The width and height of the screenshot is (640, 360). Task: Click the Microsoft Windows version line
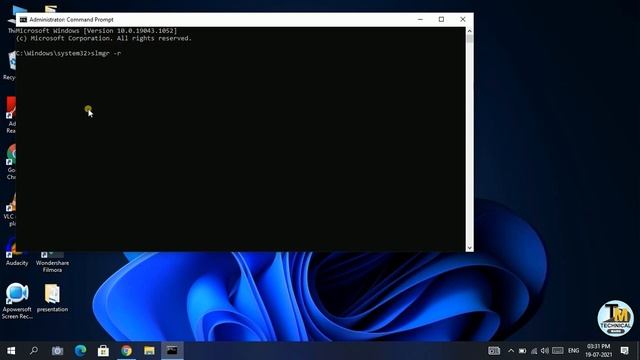pyautogui.click(x=97, y=31)
